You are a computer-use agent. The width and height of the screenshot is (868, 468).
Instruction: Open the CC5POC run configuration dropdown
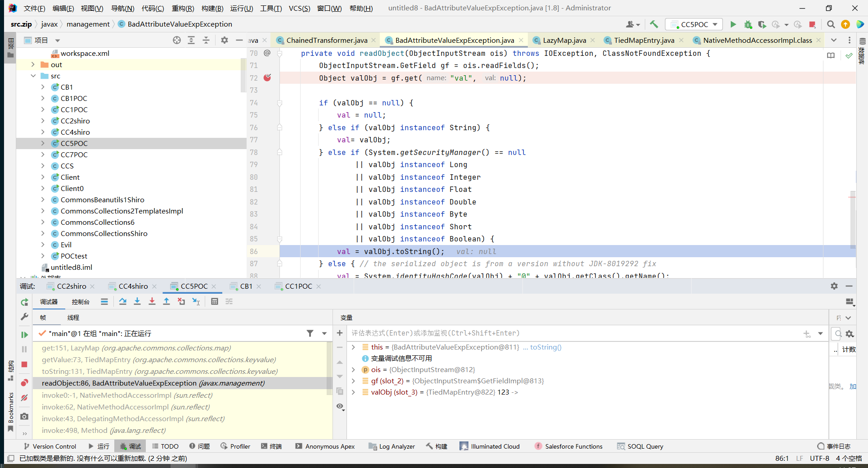pos(694,24)
